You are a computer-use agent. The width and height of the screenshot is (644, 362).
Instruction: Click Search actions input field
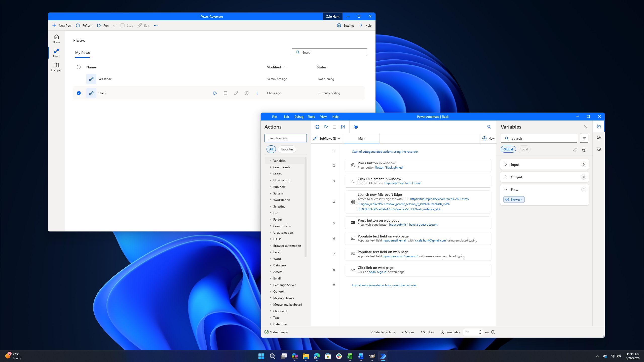pyautogui.click(x=285, y=138)
